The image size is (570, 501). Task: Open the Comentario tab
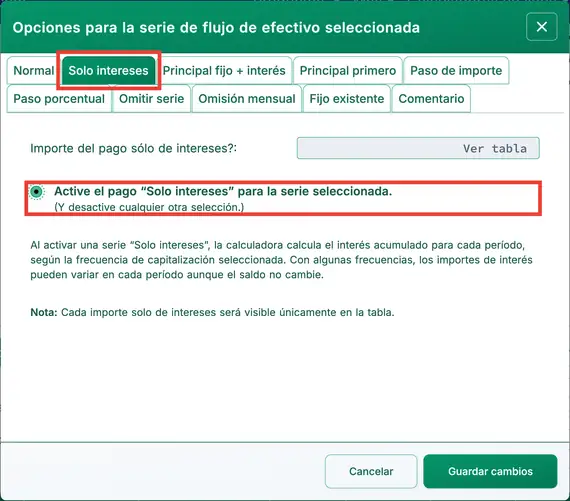coord(431,99)
